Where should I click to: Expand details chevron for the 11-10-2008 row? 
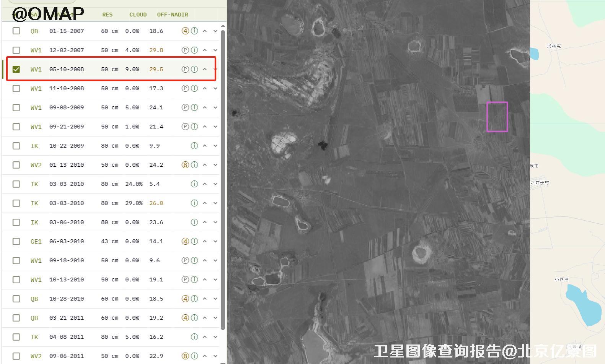(215, 88)
